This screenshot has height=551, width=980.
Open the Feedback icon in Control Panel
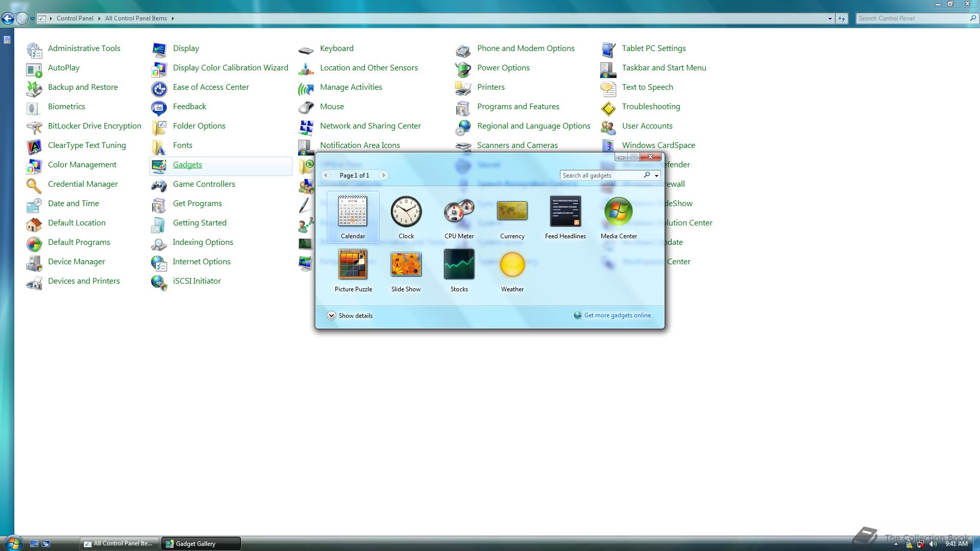coord(159,108)
